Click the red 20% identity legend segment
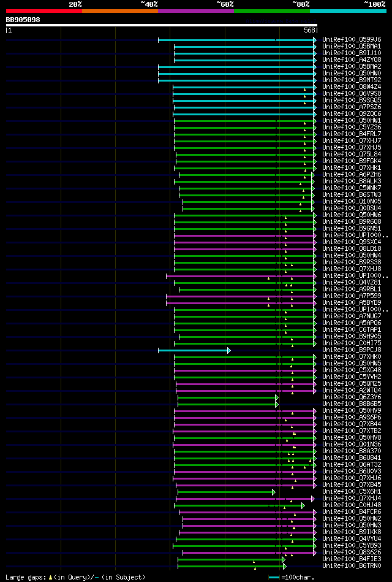The image size is (392, 582). (x=43, y=11)
